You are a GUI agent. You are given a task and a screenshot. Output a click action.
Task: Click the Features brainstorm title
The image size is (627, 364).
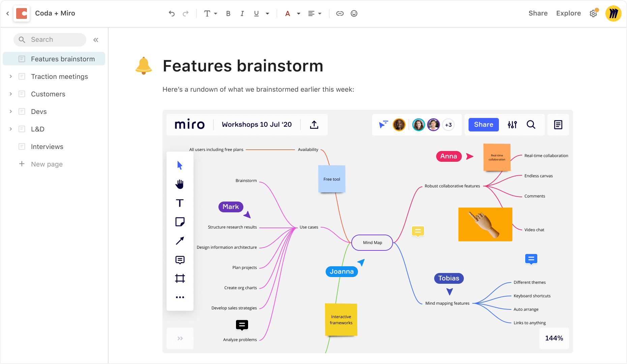(x=243, y=66)
